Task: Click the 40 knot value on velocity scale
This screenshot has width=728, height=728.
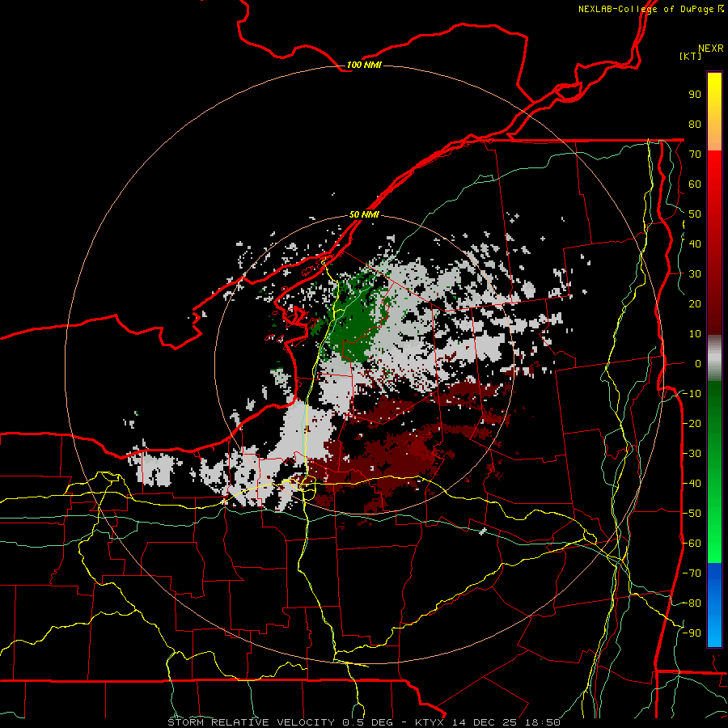Action: tap(695, 243)
